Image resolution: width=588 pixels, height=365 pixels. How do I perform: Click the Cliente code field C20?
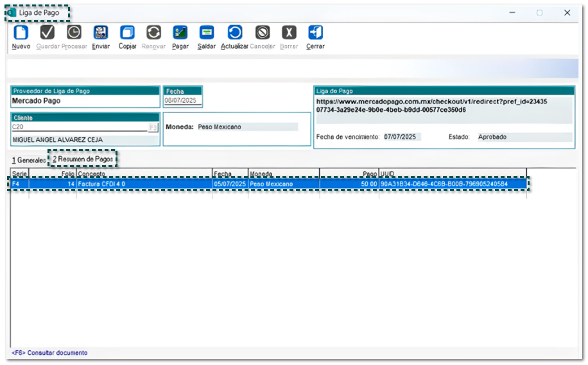pyautogui.click(x=79, y=127)
